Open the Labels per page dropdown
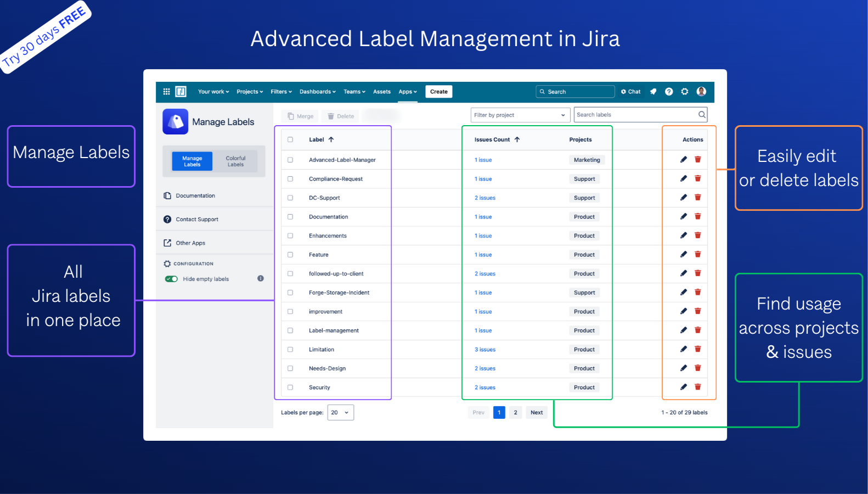The height and width of the screenshot is (494, 868). pos(340,412)
